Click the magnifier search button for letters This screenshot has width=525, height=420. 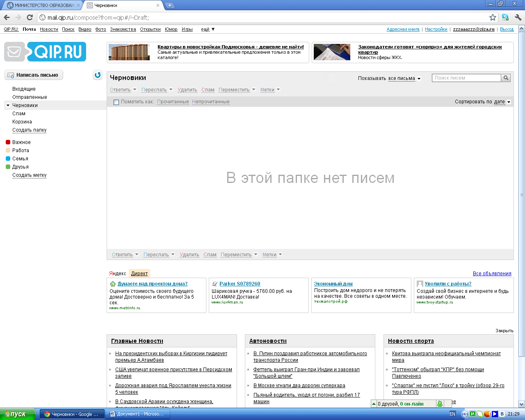click(x=506, y=78)
